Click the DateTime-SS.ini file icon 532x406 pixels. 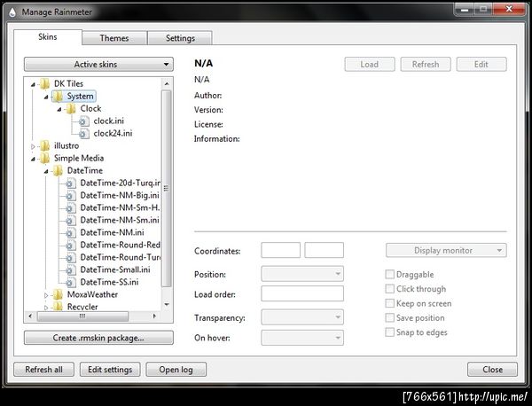coord(71,282)
